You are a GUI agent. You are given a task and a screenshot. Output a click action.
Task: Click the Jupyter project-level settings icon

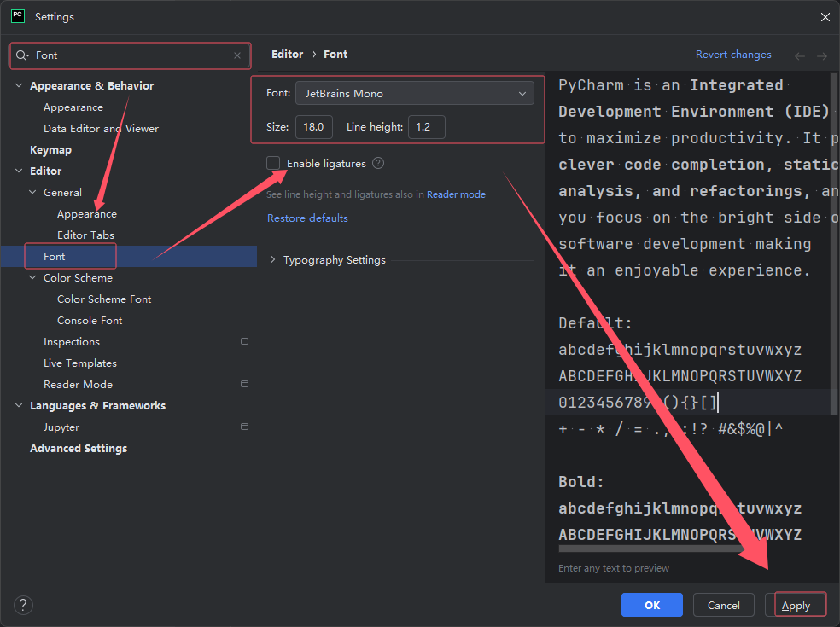click(x=244, y=427)
